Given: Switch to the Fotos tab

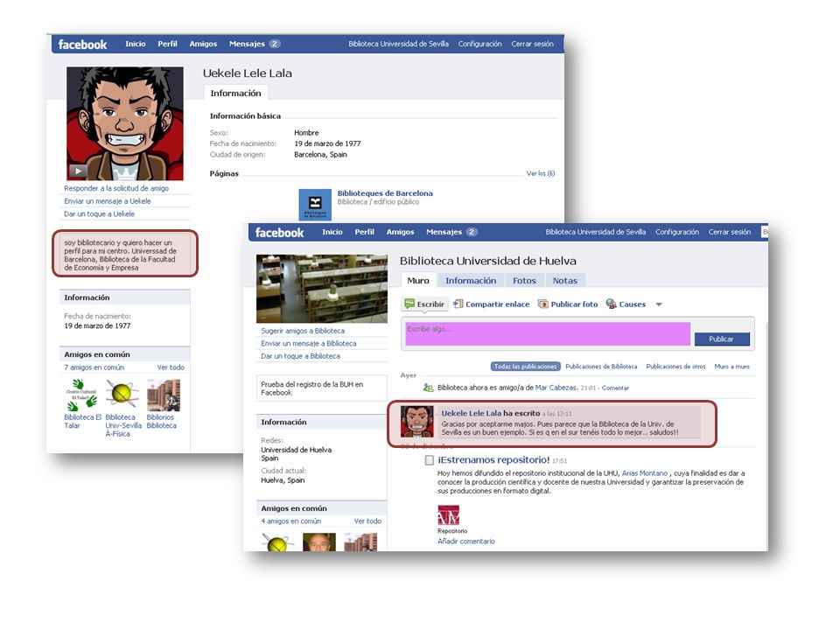Looking at the screenshot, I should pos(524,280).
